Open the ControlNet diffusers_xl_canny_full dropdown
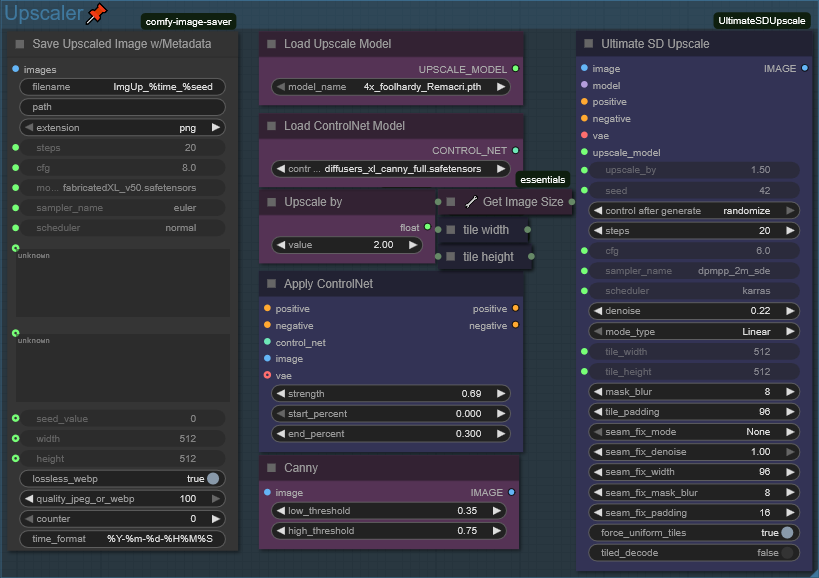This screenshot has height=578, width=819. click(x=391, y=169)
